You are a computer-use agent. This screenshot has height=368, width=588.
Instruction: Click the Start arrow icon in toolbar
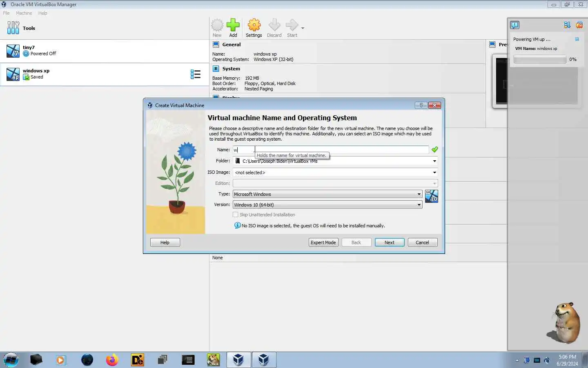[292, 28]
